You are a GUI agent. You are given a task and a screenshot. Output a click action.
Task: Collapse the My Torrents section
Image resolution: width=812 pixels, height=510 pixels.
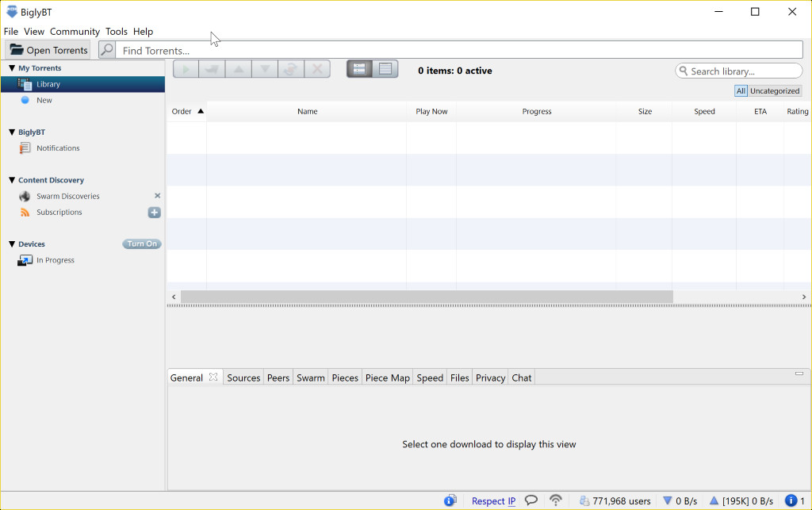click(x=12, y=68)
